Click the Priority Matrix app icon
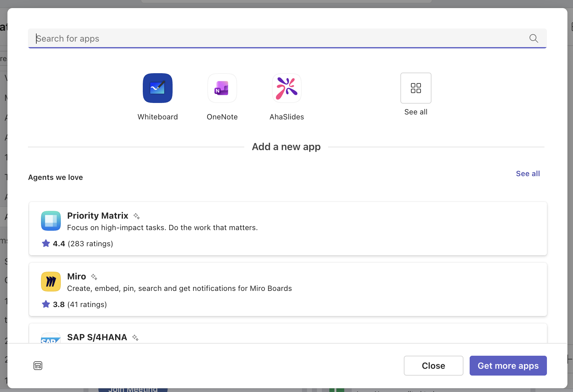Image resolution: width=573 pixels, height=392 pixels. [x=51, y=221]
